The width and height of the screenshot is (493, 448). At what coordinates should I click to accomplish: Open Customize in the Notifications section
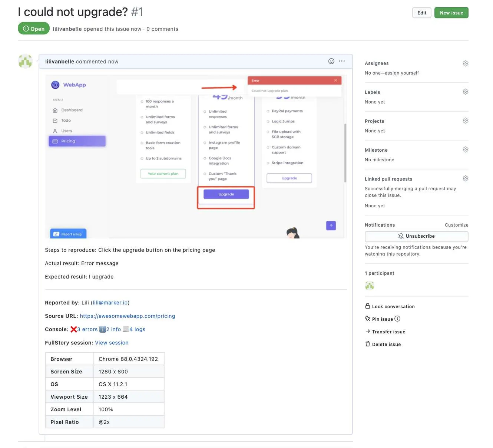(456, 225)
